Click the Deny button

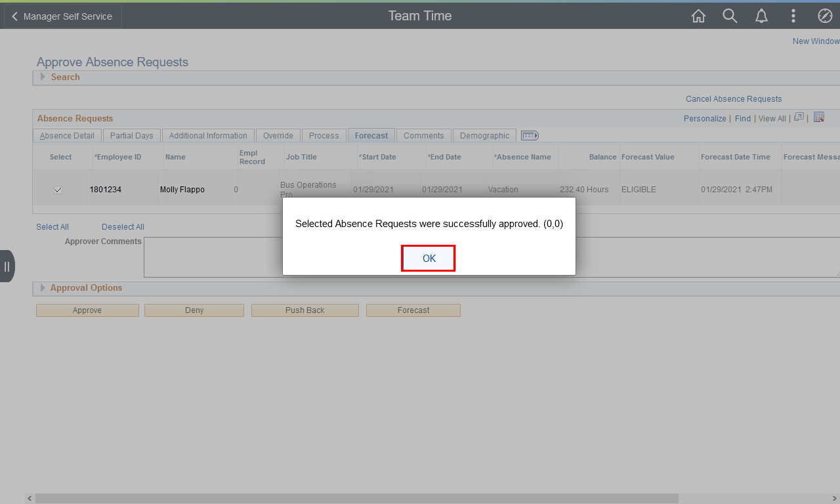[194, 310]
